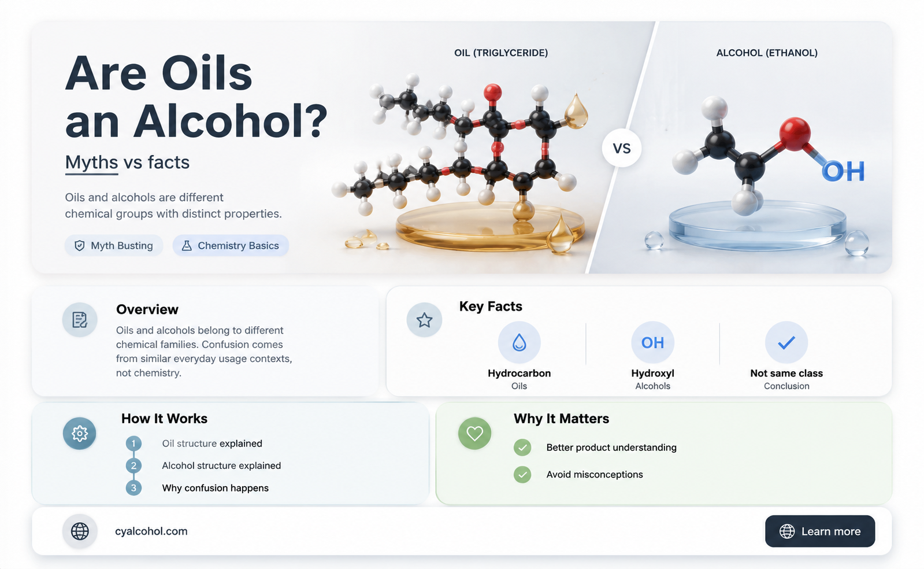This screenshot has height=569, width=924.
Task: Click the Overview document icon
Action: [80, 320]
